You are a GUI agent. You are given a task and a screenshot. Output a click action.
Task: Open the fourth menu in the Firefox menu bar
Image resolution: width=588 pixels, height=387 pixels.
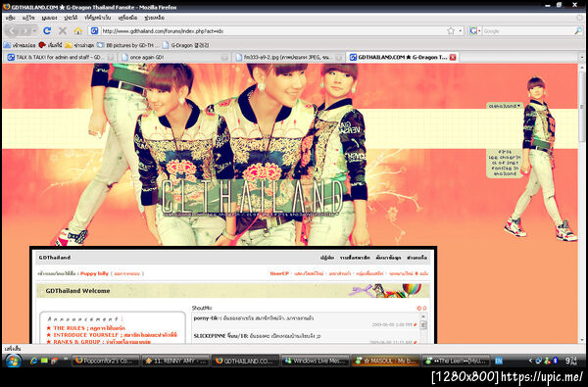pyautogui.click(x=71, y=18)
